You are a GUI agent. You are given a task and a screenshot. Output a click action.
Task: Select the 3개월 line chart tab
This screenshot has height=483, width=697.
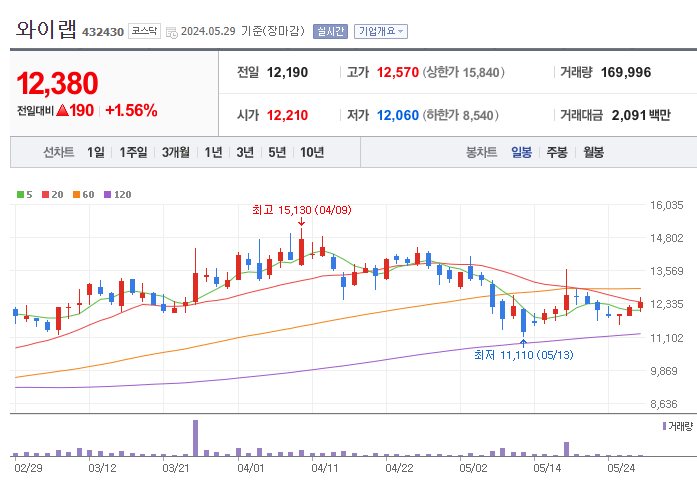[176, 152]
